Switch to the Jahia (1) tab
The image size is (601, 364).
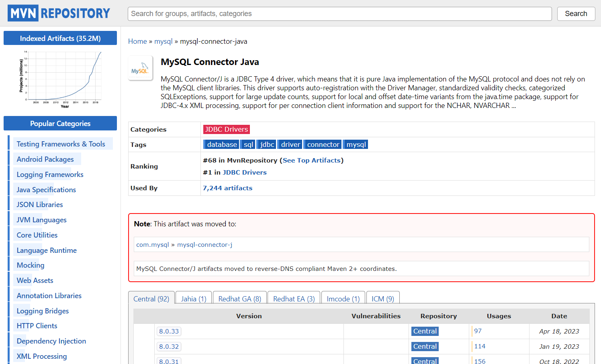[194, 299]
